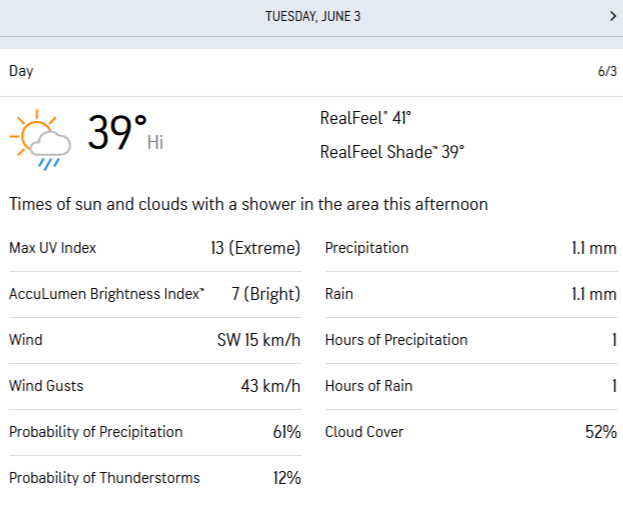Select the Max UV Index row
Viewport: 623px width, 510px height.
click(155, 248)
